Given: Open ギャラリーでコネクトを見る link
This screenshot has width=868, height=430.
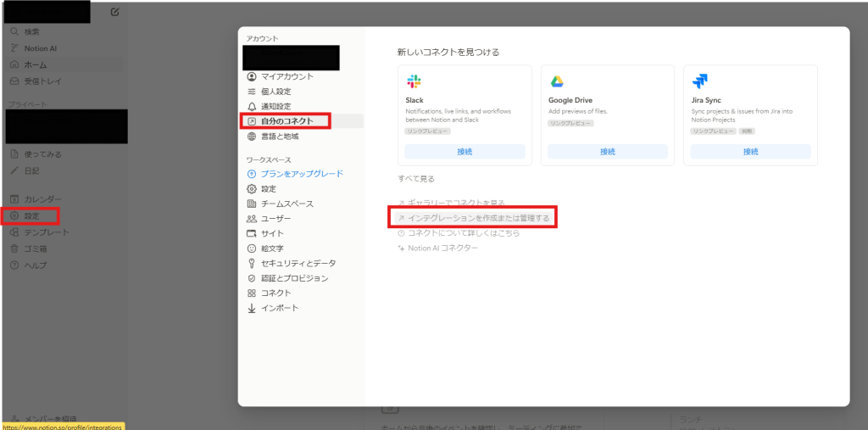Looking at the screenshot, I should 456,203.
